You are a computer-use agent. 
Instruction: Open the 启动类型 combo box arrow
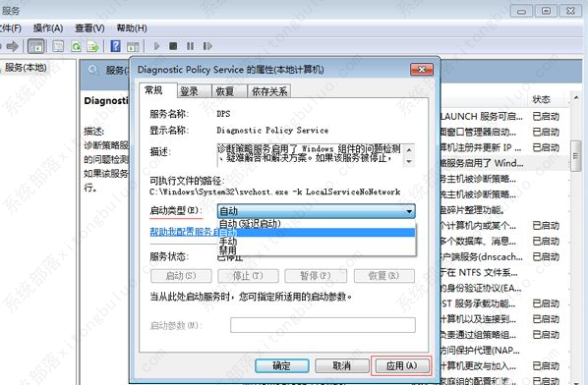(409, 211)
